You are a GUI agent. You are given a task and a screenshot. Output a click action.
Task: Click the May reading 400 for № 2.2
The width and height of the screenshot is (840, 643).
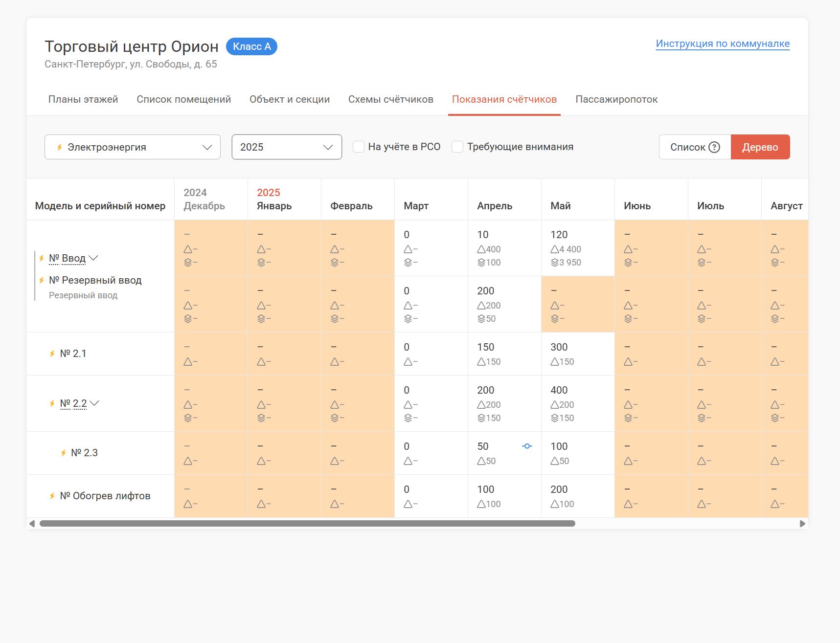tap(559, 390)
